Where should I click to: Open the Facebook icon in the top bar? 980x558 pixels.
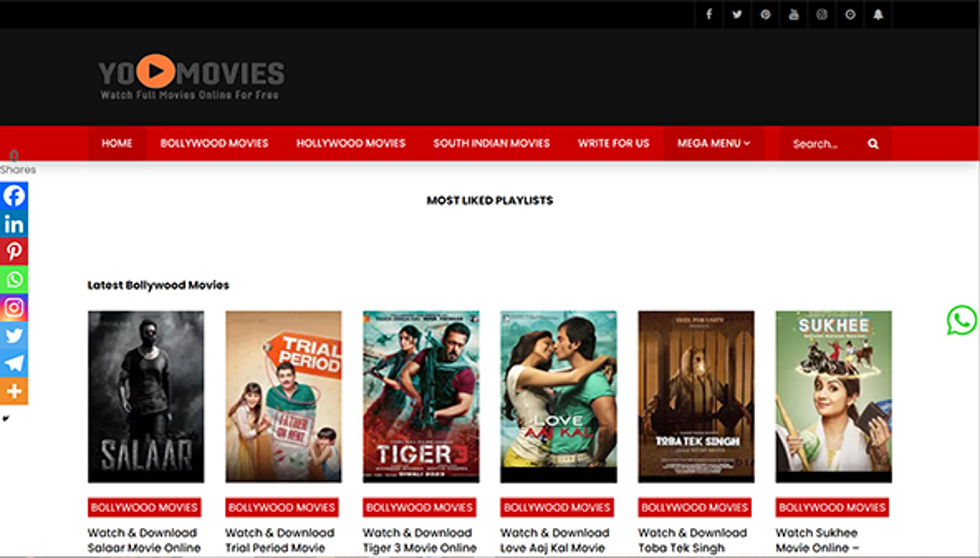click(709, 15)
